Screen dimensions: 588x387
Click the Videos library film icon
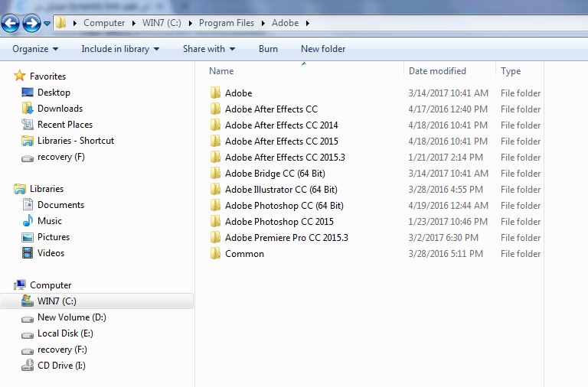(28, 253)
